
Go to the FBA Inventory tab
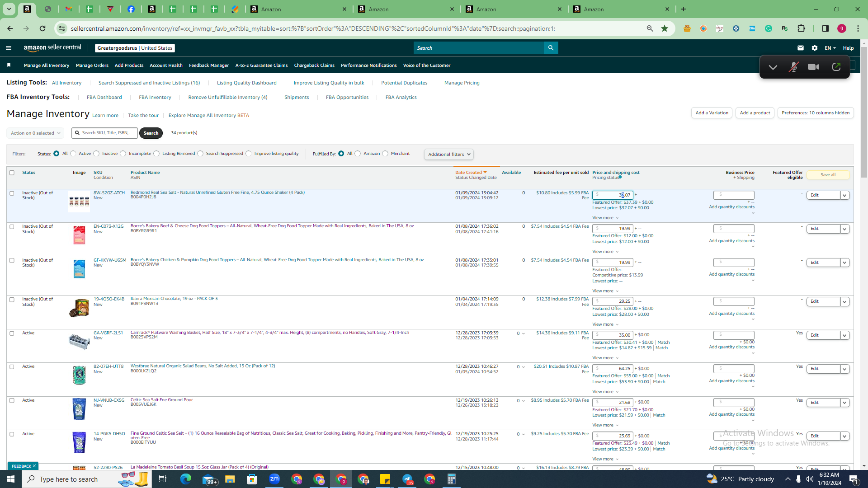(155, 97)
